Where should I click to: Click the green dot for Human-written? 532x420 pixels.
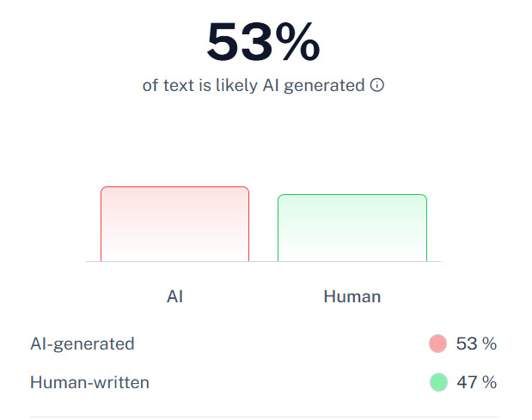[x=438, y=382]
